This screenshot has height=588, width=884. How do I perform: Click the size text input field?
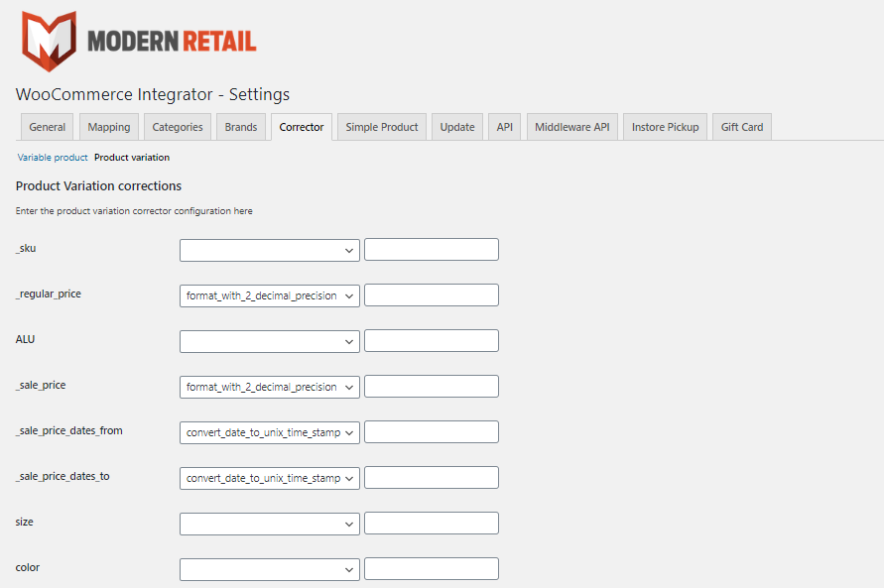pos(432,524)
